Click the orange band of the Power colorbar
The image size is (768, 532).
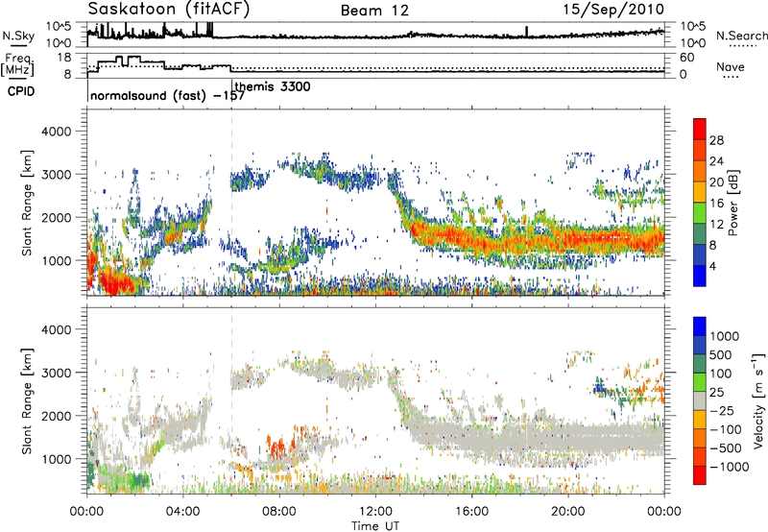pyautogui.click(x=700, y=171)
